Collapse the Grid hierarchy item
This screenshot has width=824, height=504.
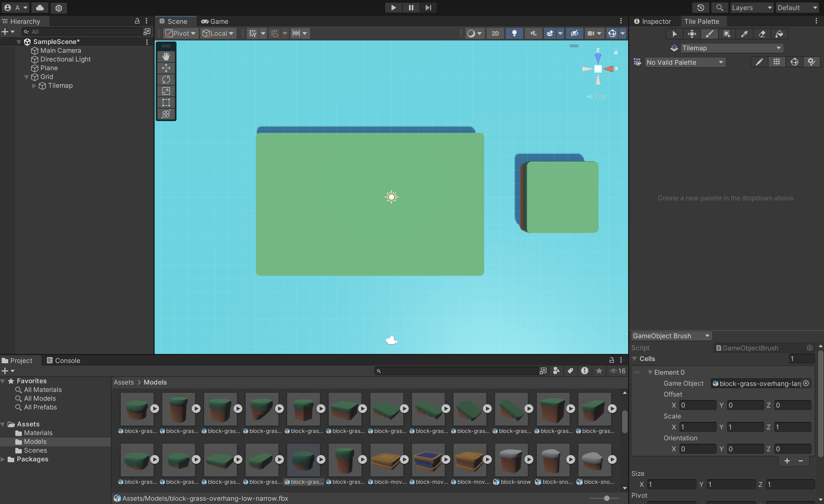27,77
